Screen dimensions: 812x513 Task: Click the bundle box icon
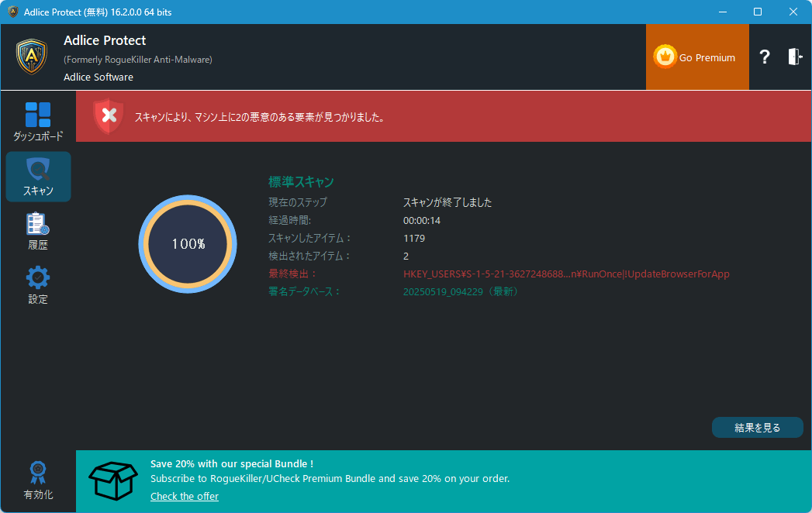click(x=113, y=481)
